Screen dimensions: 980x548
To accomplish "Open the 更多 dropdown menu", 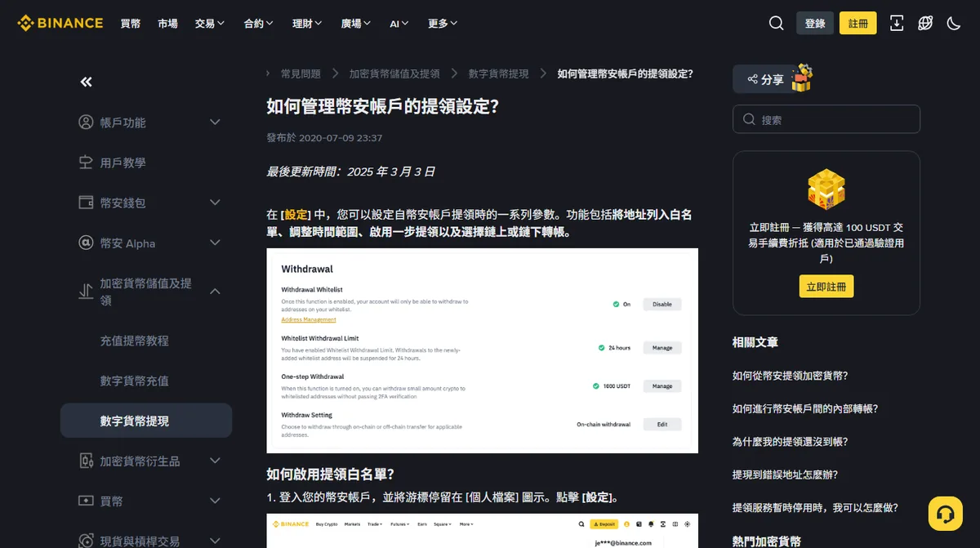I will 443,24.
